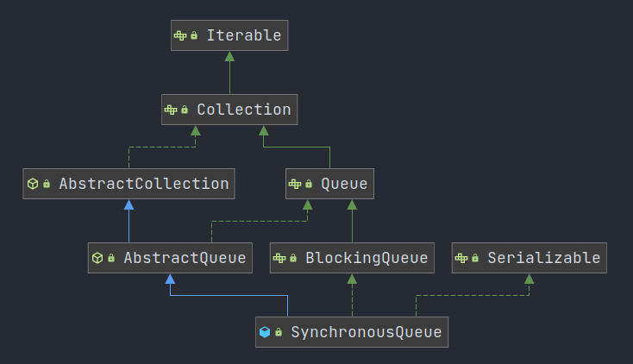This screenshot has width=633, height=364.
Task: Click the lock icon on SynchronousQueue node
Action: 279,332
